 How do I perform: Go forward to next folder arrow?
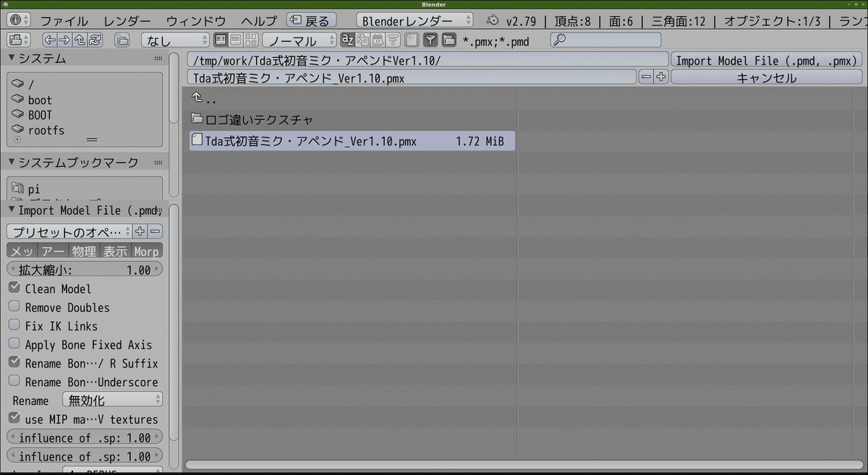coord(65,40)
